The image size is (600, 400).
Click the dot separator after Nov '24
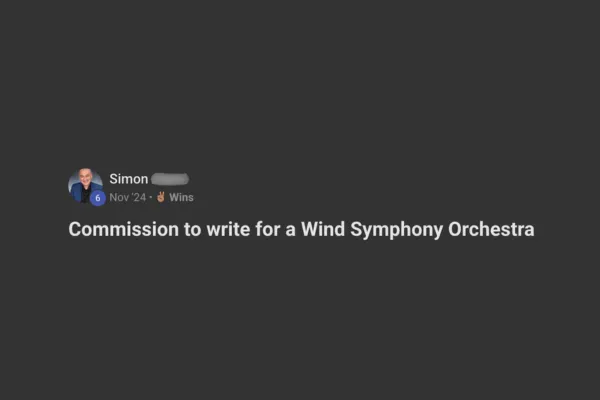[151, 198]
